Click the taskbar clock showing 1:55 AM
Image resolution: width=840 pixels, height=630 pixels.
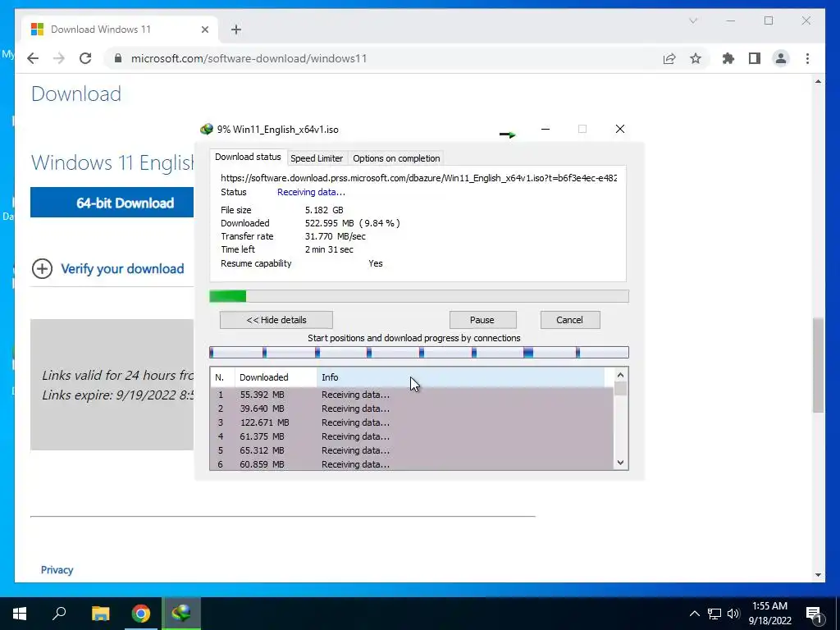[769, 614]
